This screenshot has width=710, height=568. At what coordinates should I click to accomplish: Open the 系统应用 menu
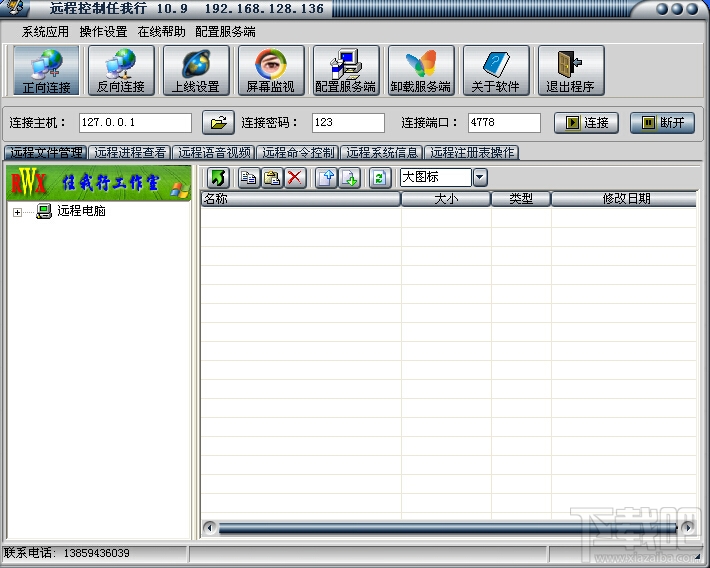[45, 32]
